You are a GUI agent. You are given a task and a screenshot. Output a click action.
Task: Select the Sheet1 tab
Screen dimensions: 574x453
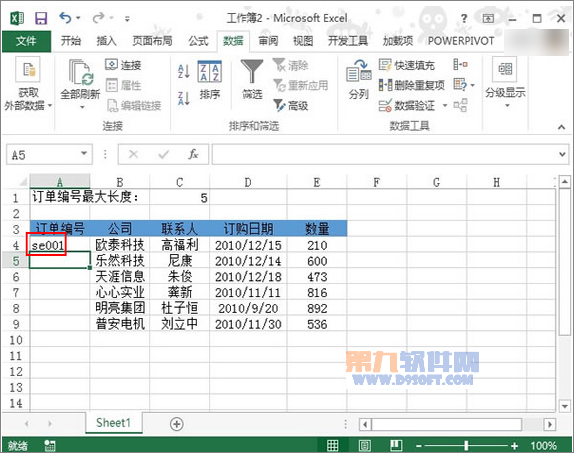pos(113,423)
